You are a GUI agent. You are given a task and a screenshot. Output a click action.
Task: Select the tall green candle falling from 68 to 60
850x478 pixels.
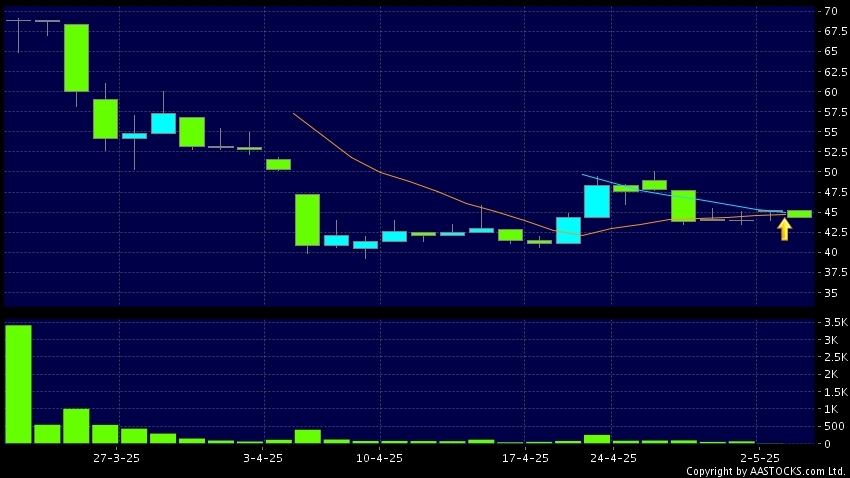click(x=76, y=58)
